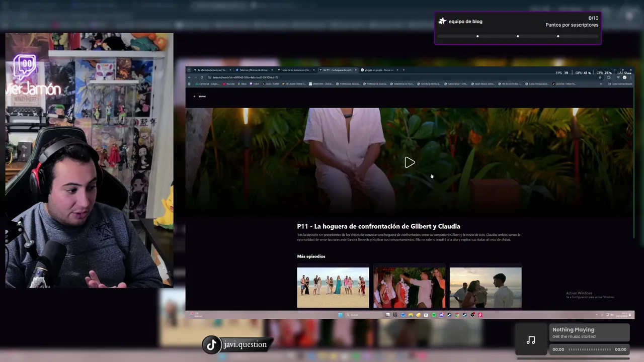Open the Twitch bookmark

[x=254, y=84]
